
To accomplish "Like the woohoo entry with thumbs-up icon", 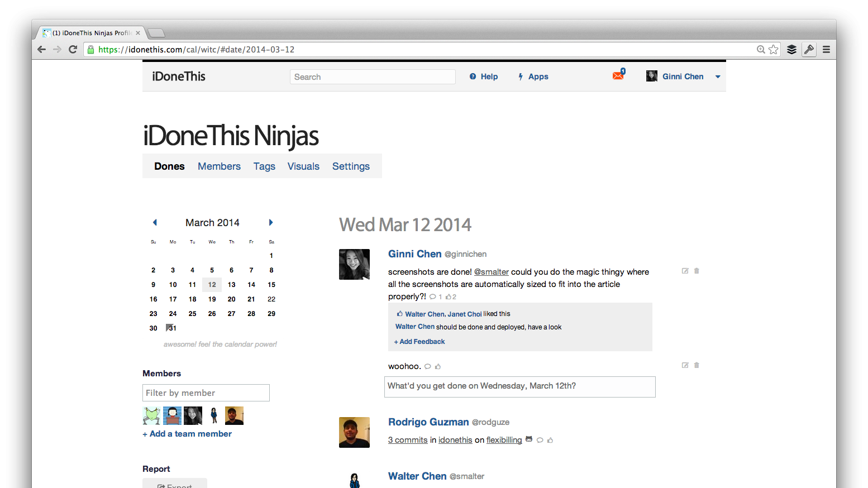I will 438,367.
